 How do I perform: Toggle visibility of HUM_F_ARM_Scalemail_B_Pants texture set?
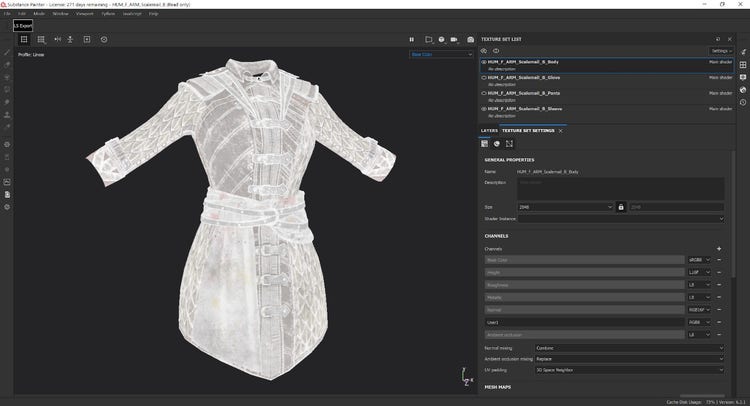pos(484,93)
